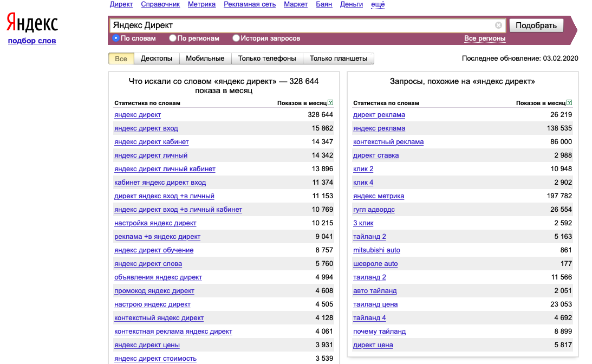Select 'История запросов' radio button

(236, 38)
